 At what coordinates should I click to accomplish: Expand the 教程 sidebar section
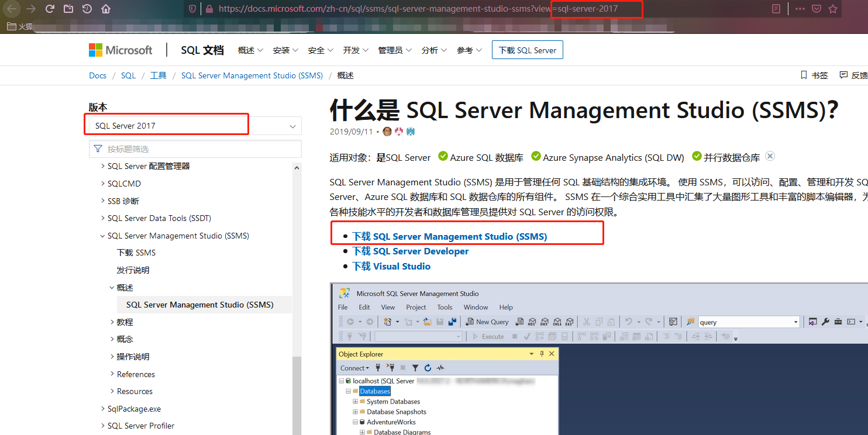[112, 322]
